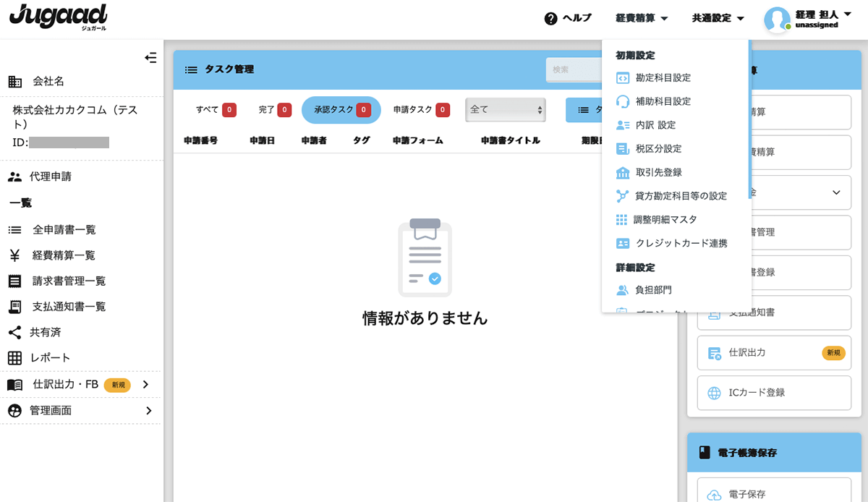Click the クレジットカード連携 card icon

[x=622, y=243]
